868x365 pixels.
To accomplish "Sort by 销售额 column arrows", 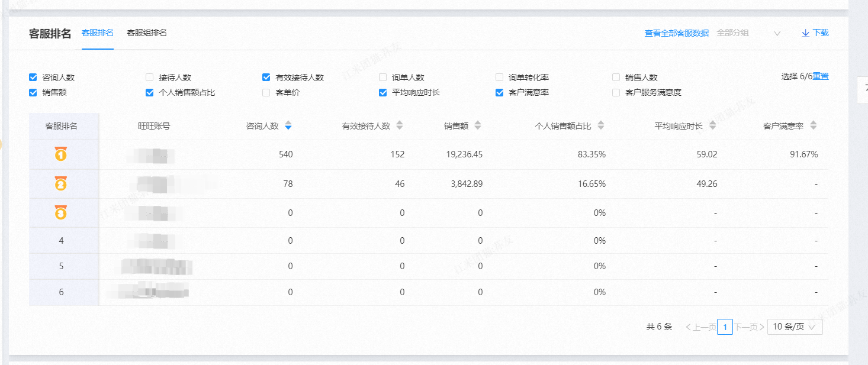I will point(478,126).
